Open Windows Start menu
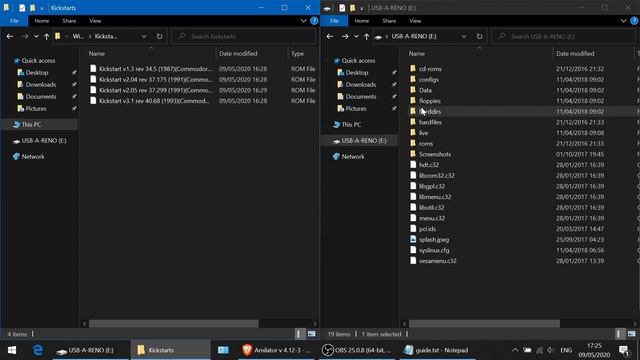Viewport: 640px width, 360px height. click(12, 350)
